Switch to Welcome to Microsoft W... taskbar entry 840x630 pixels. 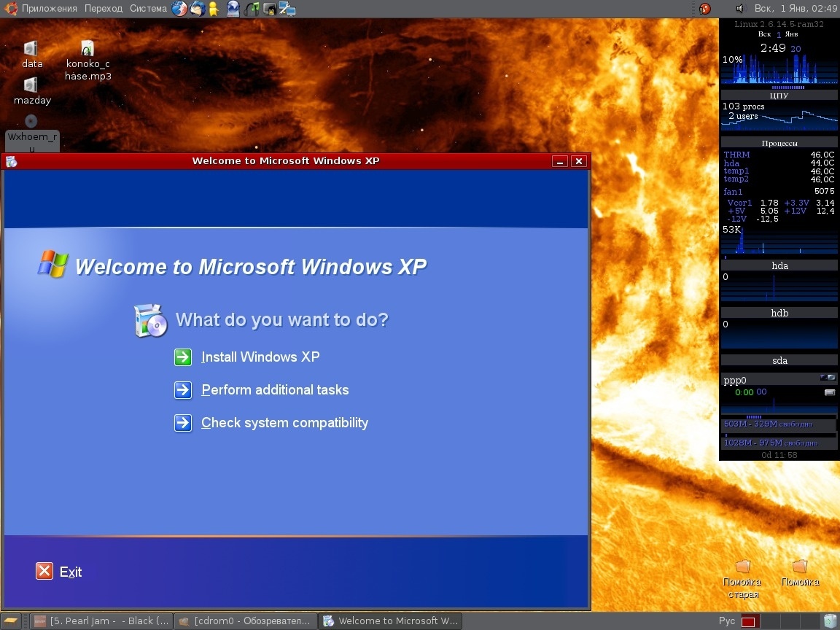391,621
